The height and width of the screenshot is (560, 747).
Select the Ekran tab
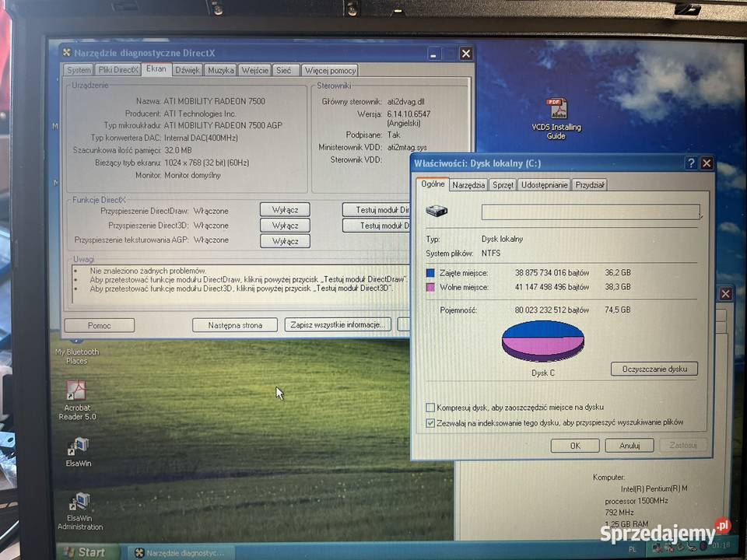coord(156,69)
